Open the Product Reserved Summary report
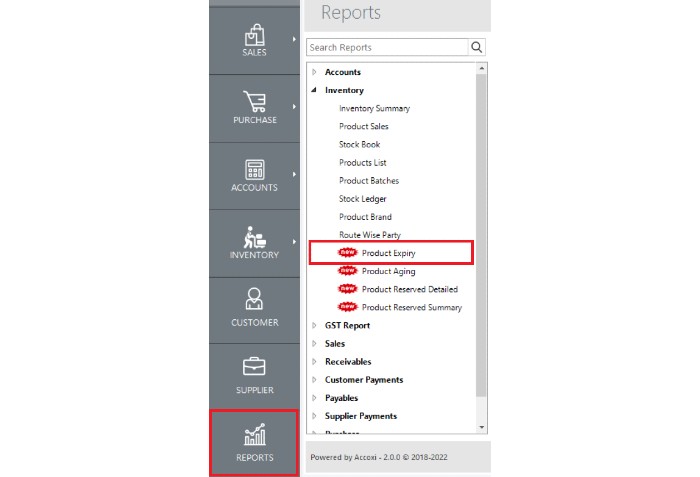 pos(412,307)
